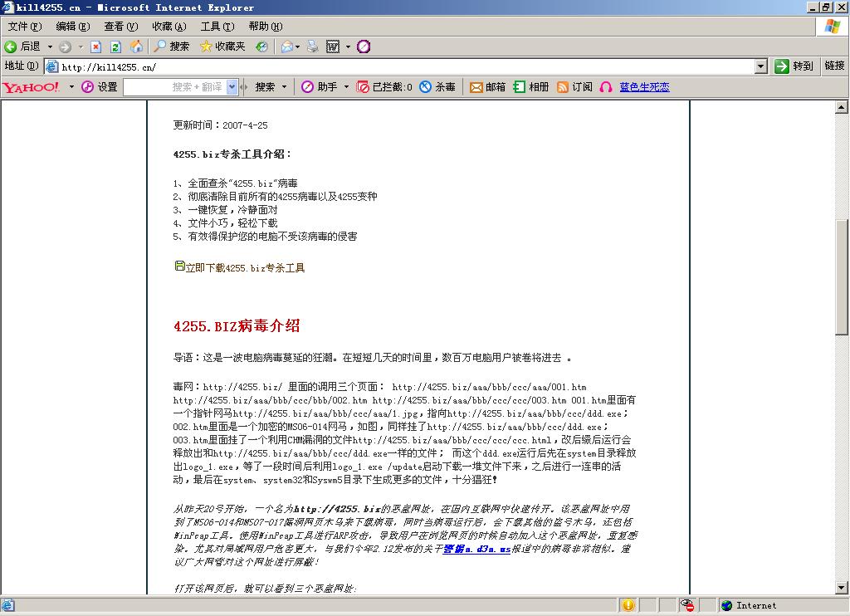Click the Internet zone globe in the status bar

pyautogui.click(x=727, y=605)
